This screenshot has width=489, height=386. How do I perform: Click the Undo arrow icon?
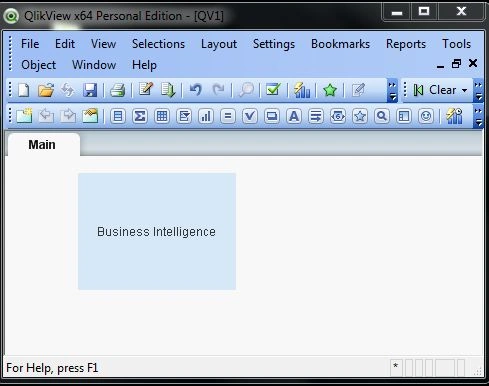pos(195,90)
